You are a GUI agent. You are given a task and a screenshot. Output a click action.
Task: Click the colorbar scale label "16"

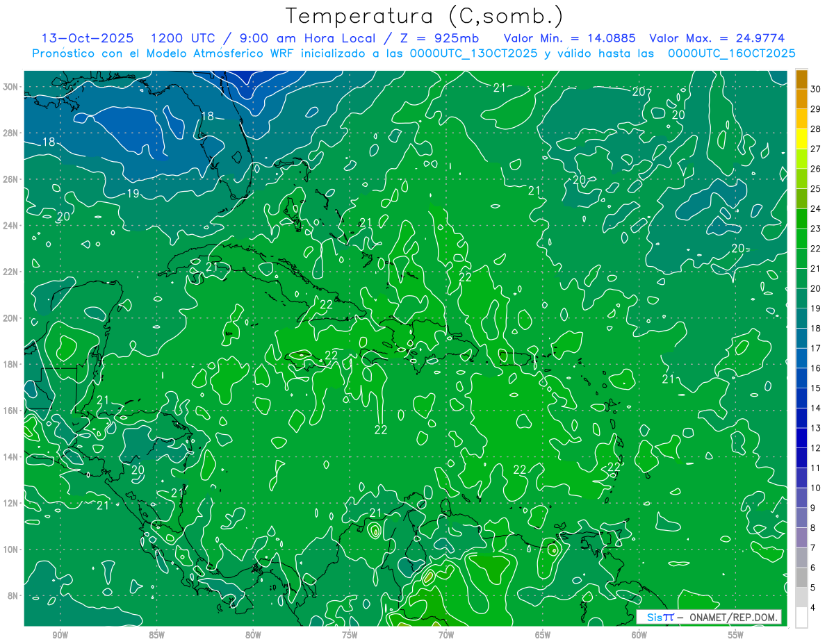point(815,368)
